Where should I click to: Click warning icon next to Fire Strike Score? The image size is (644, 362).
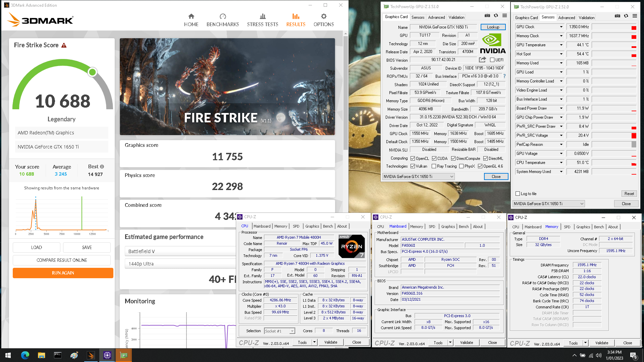[x=64, y=45]
